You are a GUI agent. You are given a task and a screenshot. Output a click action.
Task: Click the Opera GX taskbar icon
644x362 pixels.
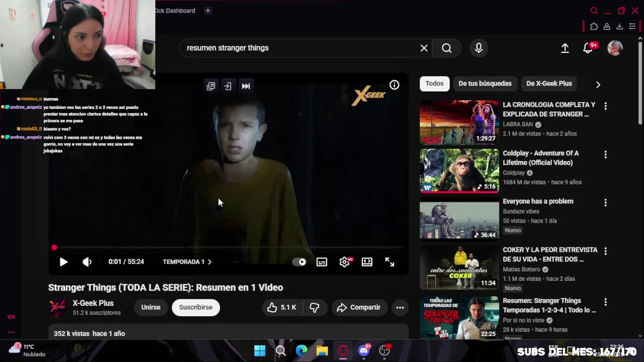tap(343, 351)
